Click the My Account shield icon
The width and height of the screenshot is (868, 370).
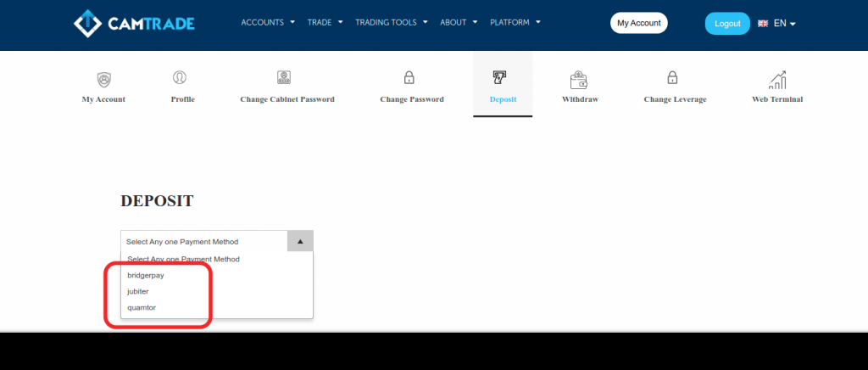[x=103, y=80]
